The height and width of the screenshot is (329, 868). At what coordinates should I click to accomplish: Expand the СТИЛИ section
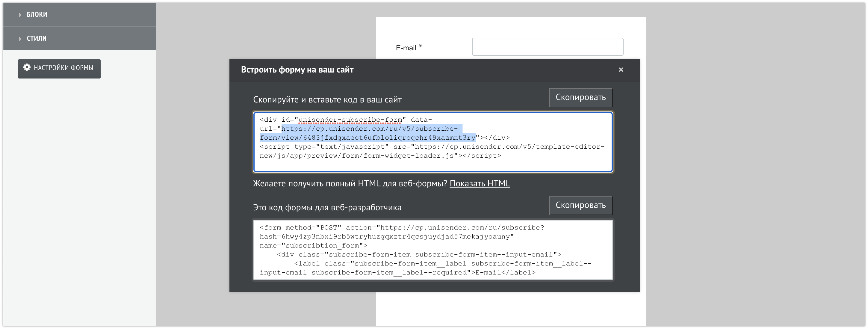click(80, 38)
